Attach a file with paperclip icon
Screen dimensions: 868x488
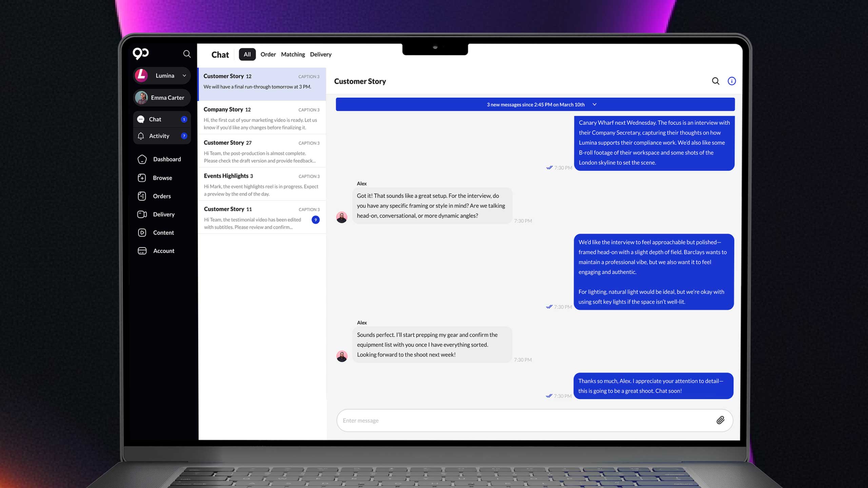pos(721,420)
